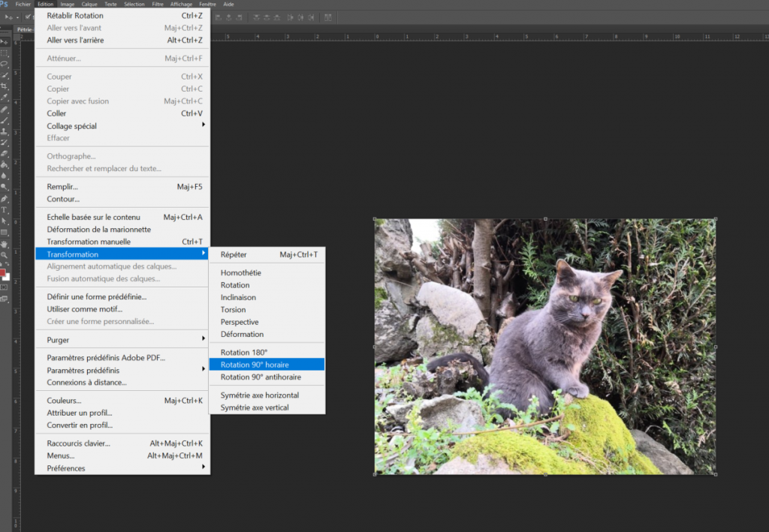The width and height of the screenshot is (769, 532).
Task: Click Rétablir Rotation
Action: 122,15
